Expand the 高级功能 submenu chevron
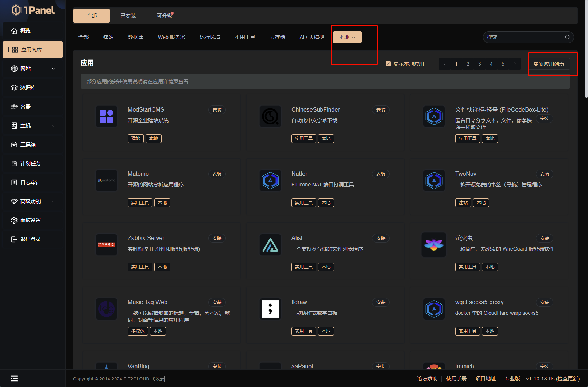 pos(53,201)
